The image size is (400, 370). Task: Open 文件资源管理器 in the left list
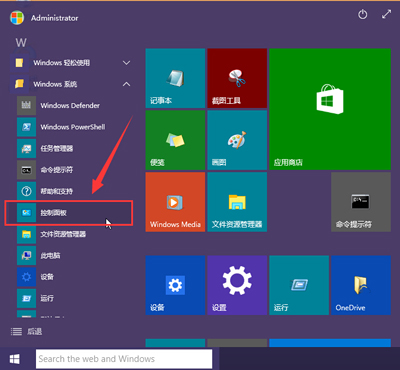(70, 234)
